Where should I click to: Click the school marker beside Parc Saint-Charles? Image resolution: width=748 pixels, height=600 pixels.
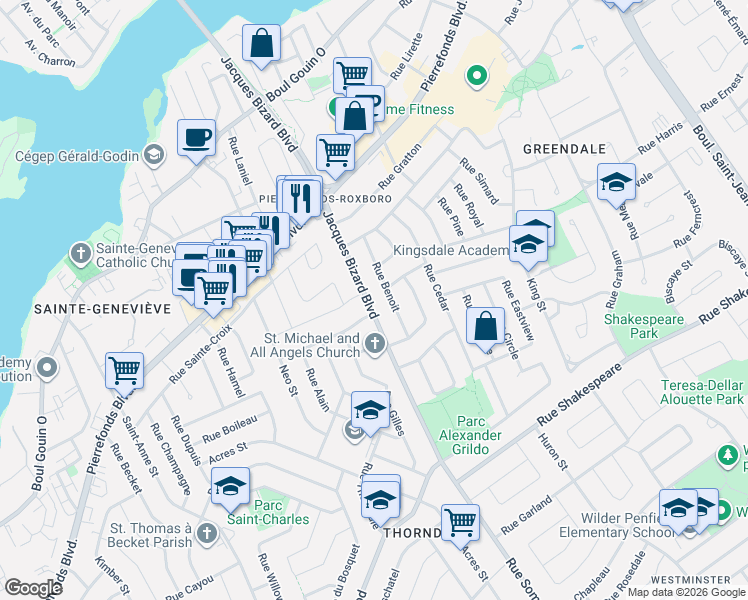230,486
